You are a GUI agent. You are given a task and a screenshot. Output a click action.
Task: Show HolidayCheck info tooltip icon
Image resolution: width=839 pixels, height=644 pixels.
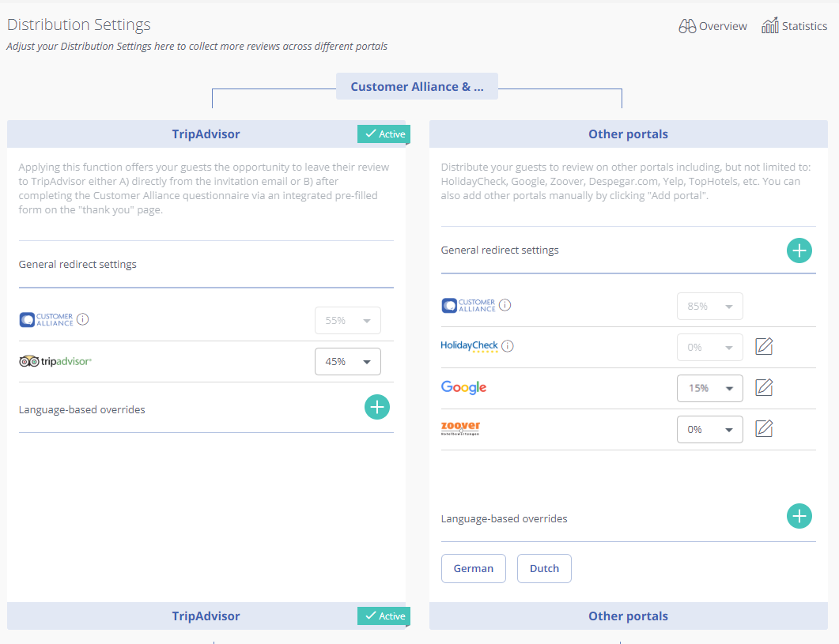[x=508, y=346]
